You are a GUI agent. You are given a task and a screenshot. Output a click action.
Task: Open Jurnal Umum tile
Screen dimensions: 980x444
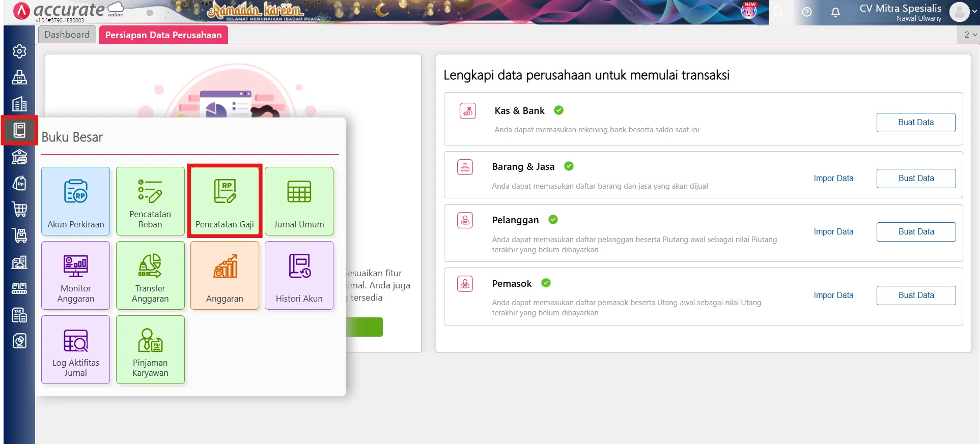(x=299, y=201)
